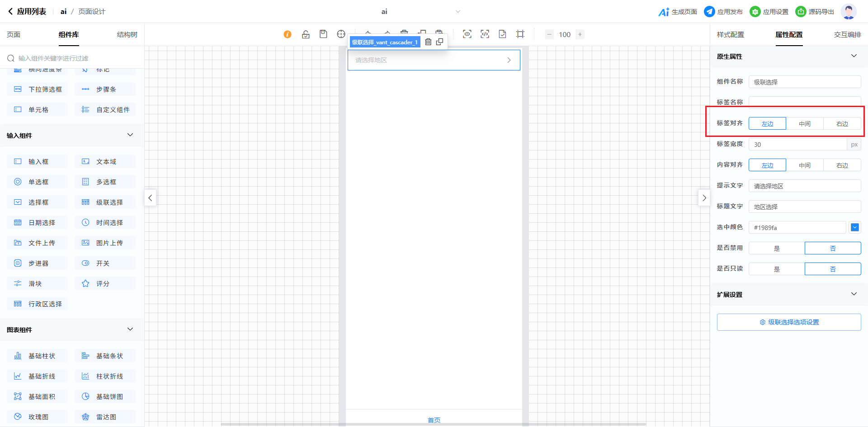Image resolution: width=868 pixels, height=427 pixels.
Task: Click the view code icon in toolbar
Action: pos(485,34)
